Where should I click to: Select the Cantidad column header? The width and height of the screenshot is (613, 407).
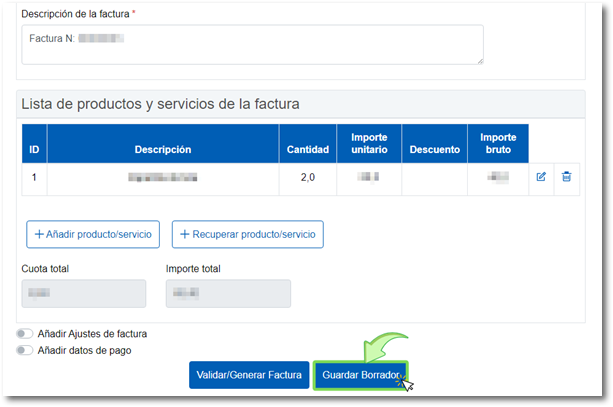pos(307,150)
